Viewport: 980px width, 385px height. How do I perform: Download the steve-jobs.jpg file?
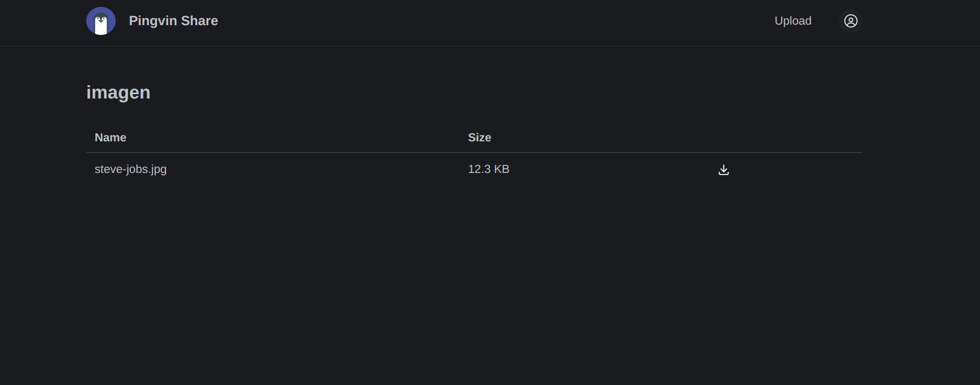pos(723,170)
